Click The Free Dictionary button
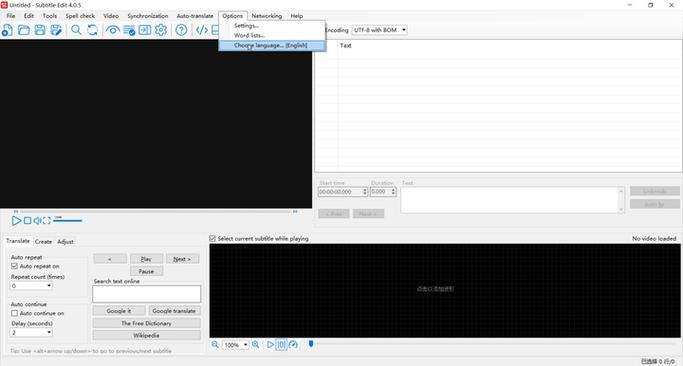 (146, 323)
